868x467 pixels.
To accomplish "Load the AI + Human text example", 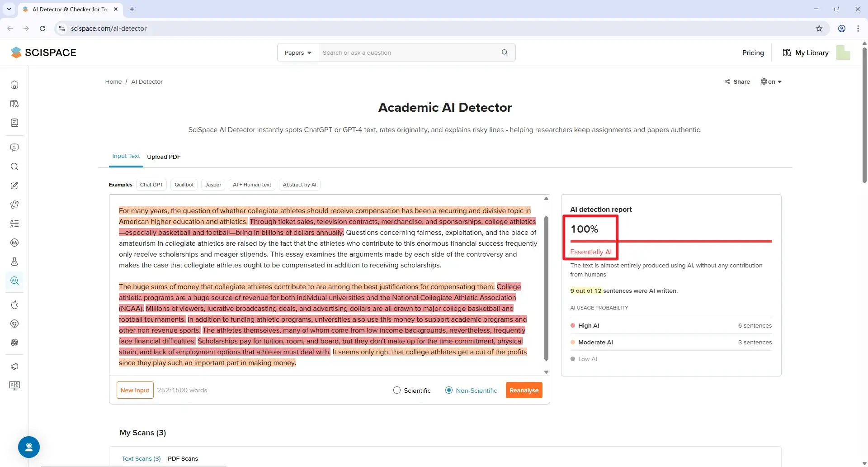I will (252, 185).
